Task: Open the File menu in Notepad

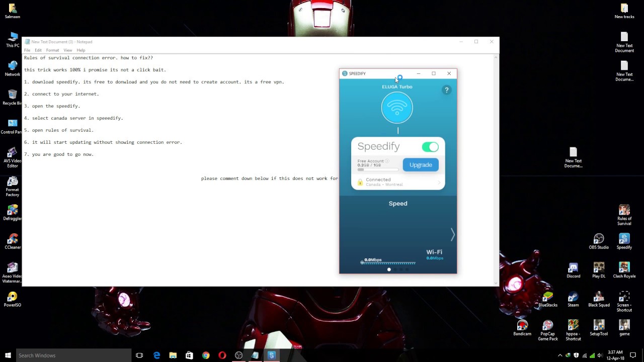Action: click(27, 50)
